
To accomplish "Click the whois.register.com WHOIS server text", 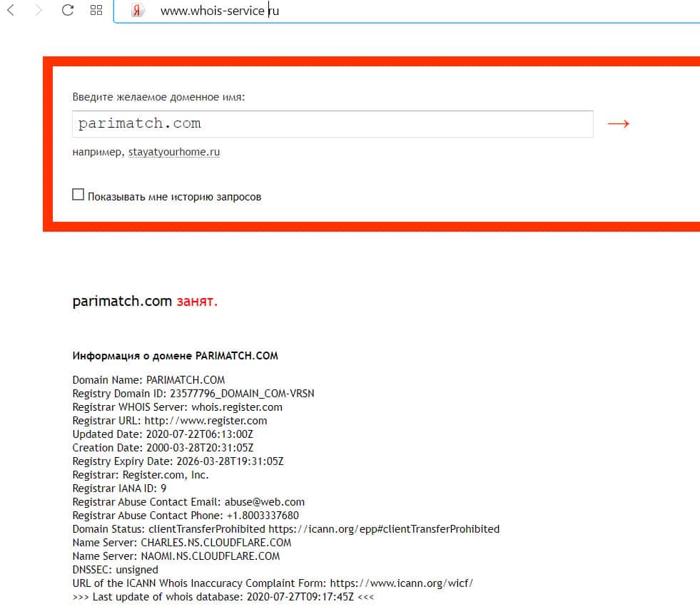I will [237, 407].
